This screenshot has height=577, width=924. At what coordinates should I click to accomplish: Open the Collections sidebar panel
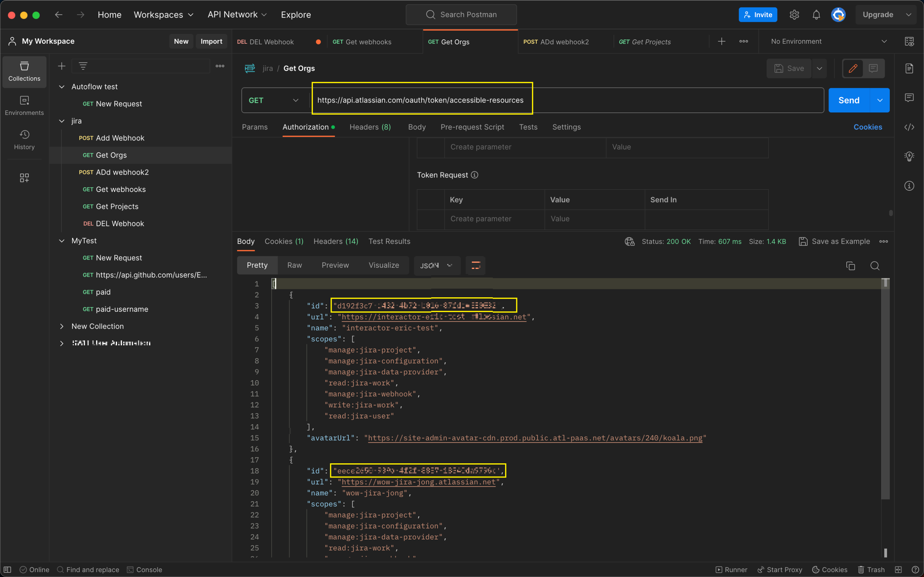pyautogui.click(x=24, y=71)
